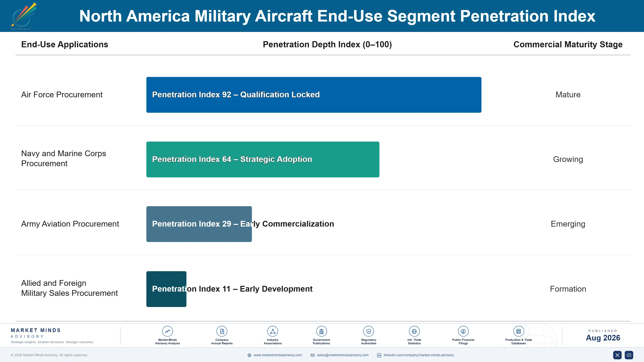Click the slide title about Penetration Index
This screenshot has height=362, width=644.
pos(337,16)
